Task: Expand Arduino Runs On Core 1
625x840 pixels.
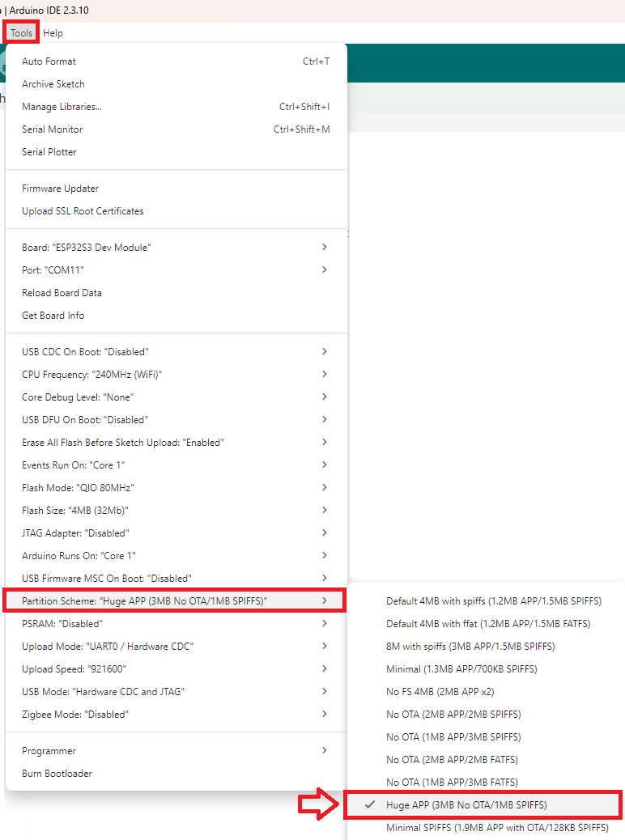Action: (x=176, y=556)
